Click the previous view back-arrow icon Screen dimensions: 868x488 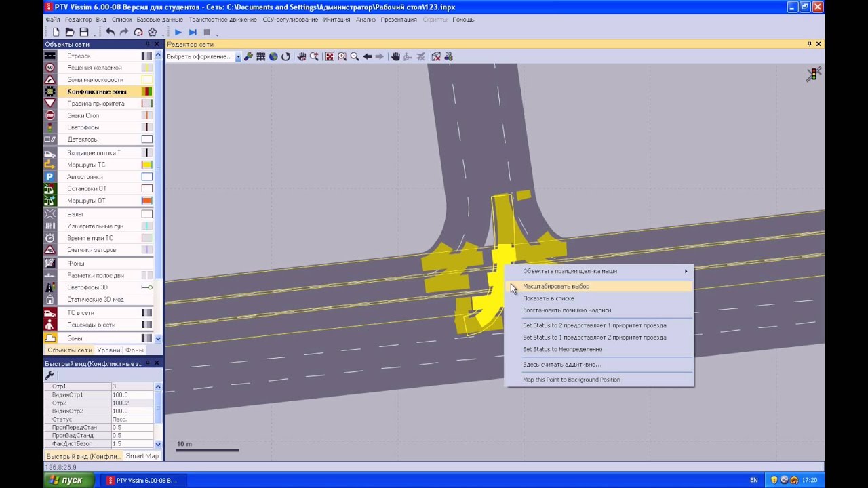tap(367, 56)
